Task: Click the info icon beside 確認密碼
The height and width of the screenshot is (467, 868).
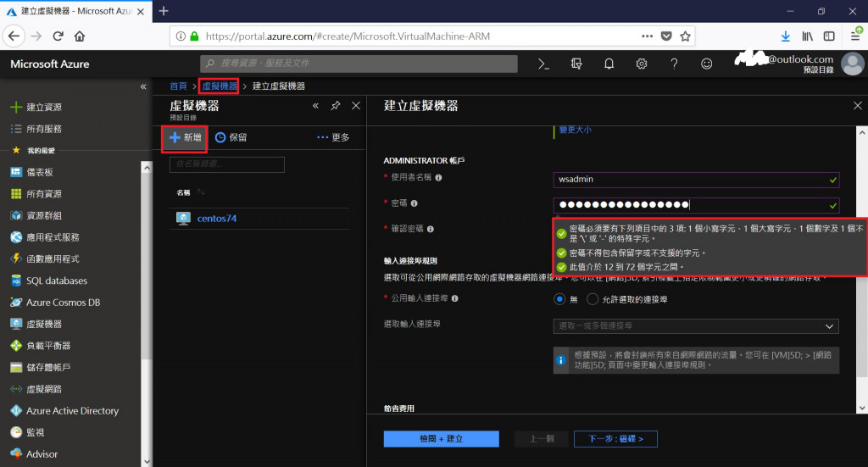Action: pos(430,229)
